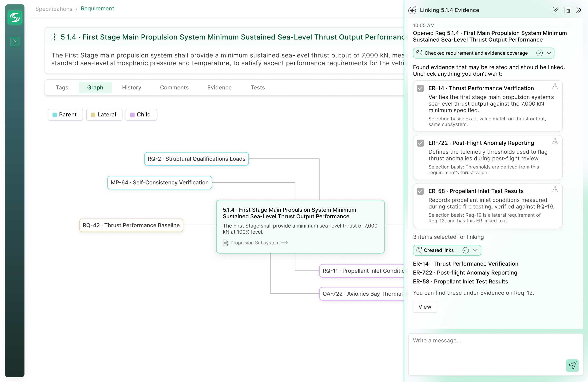Collapse the assistant panel with double chevron

coord(579,10)
